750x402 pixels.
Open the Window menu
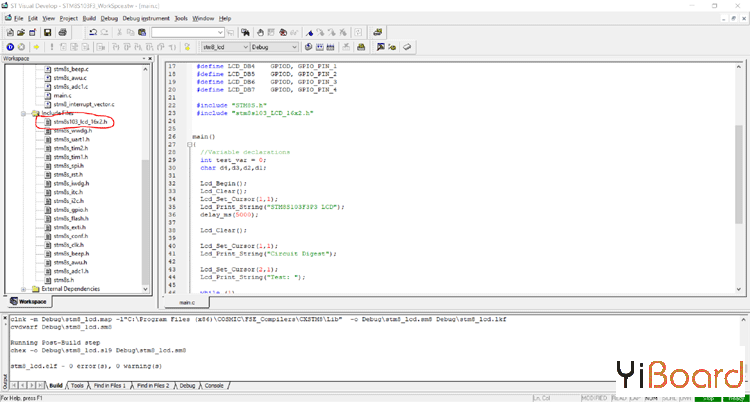tap(203, 18)
